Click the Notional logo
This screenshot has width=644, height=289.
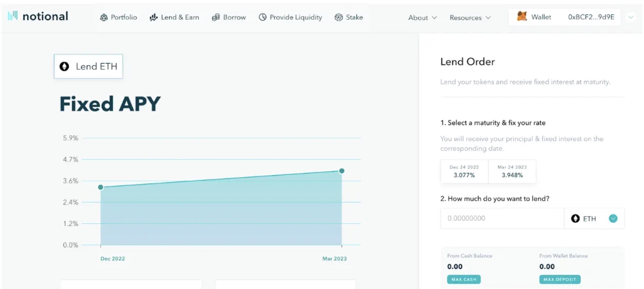tap(37, 16)
